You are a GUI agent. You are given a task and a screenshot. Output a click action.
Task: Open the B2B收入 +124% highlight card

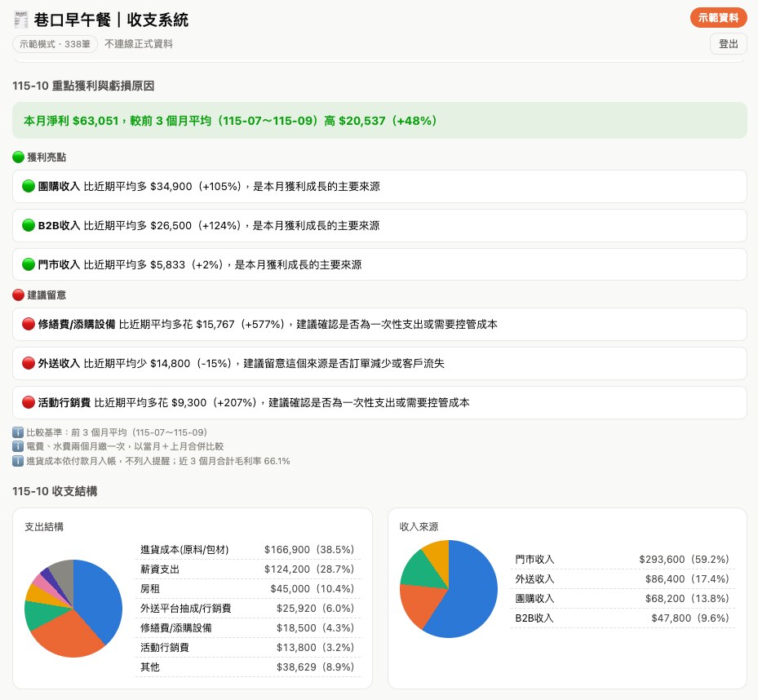(379, 225)
